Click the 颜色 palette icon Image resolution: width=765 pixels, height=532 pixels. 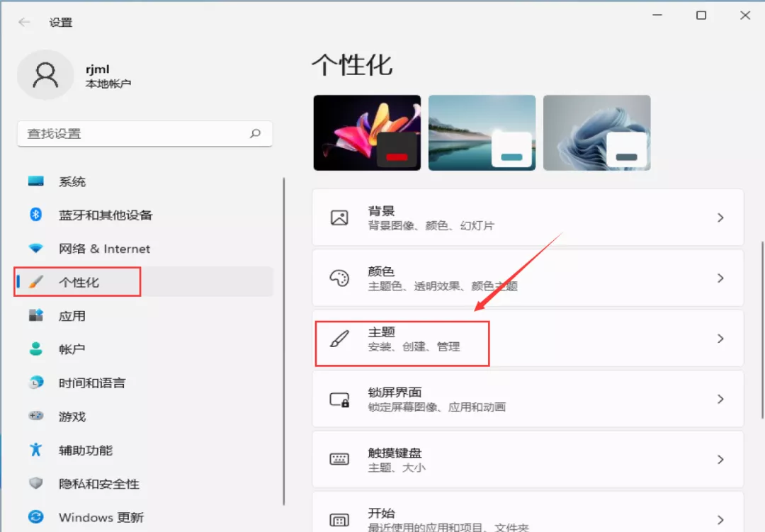pos(339,278)
